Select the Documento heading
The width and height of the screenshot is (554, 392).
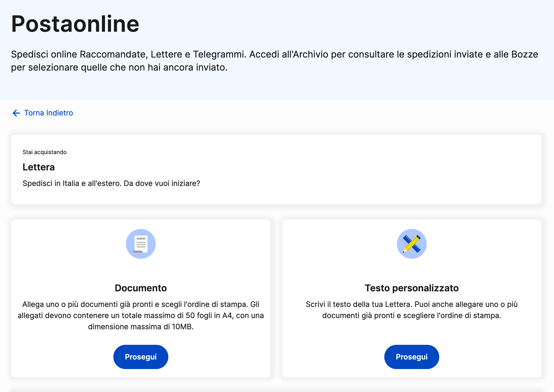[x=141, y=288]
